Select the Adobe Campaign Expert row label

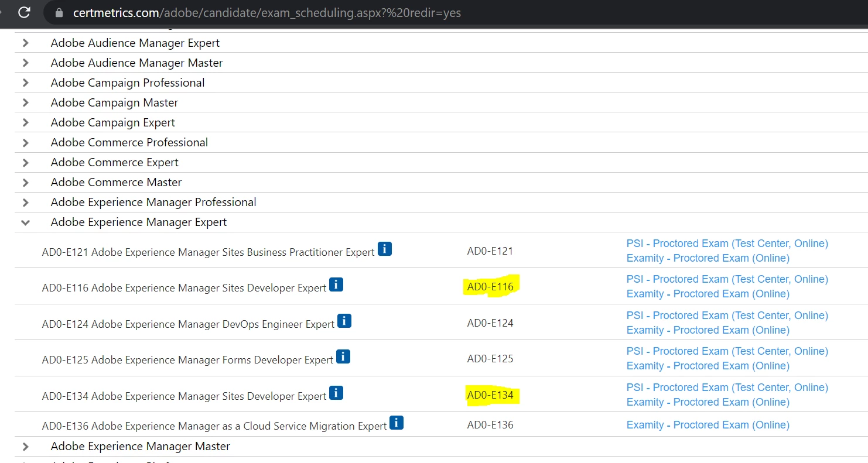click(113, 122)
